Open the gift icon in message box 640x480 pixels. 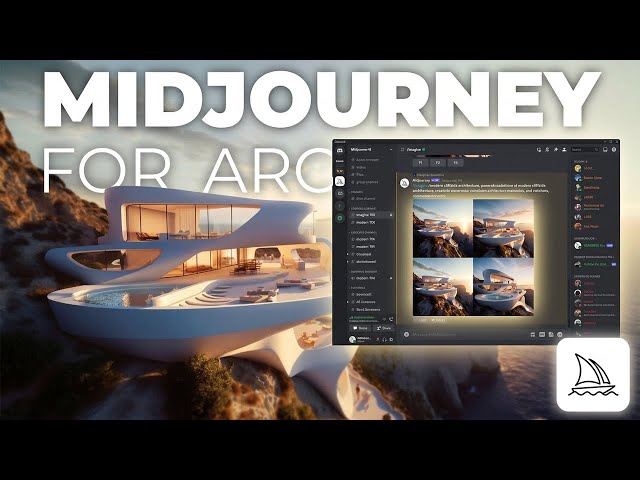pos(533,334)
